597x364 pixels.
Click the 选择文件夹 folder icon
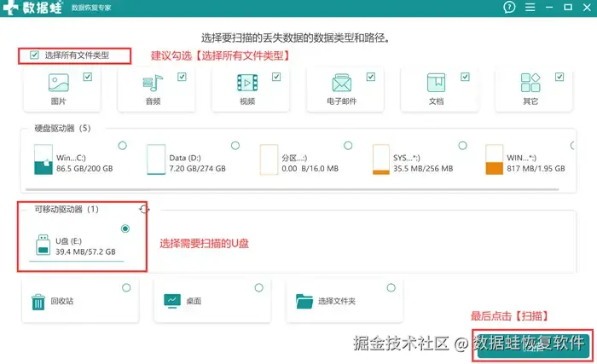click(304, 301)
